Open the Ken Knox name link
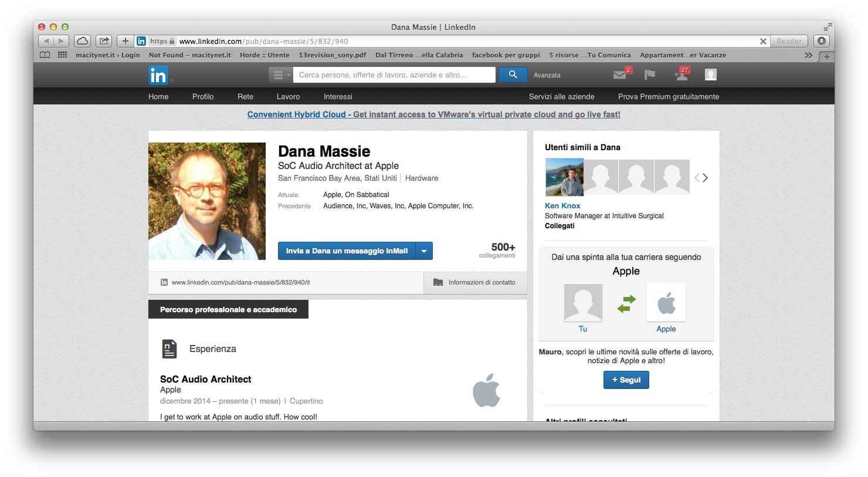Viewport: 868px width, 477px height. tap(562, 206)
